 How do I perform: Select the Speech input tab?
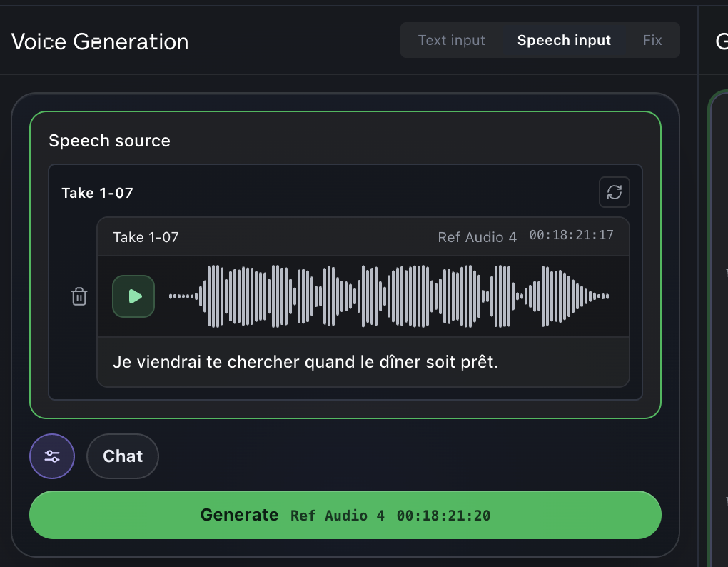(564, 41)
